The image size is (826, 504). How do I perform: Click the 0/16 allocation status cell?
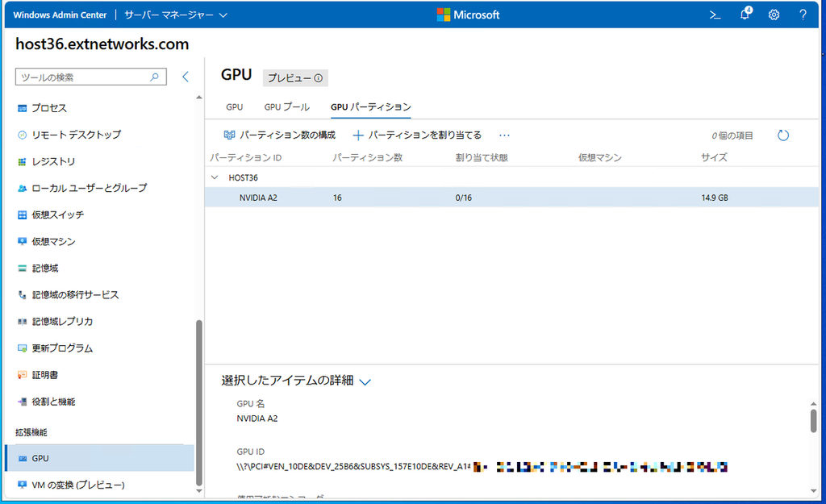(464, 198)
